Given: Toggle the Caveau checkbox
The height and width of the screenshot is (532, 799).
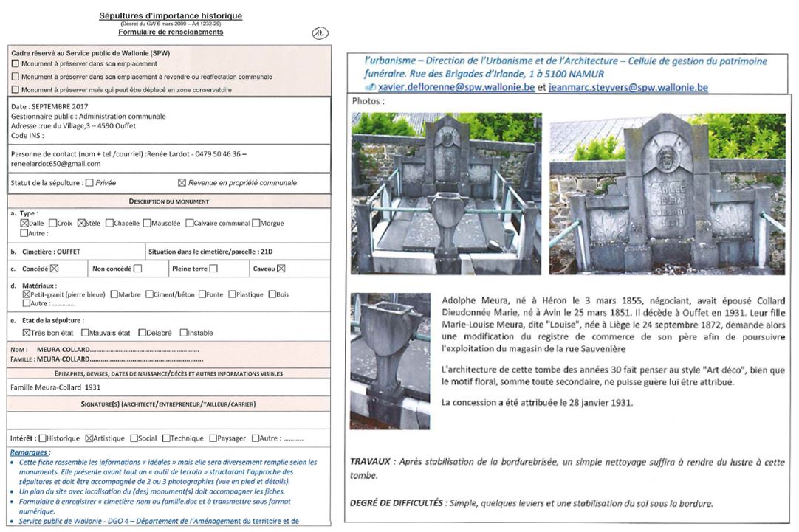Looking at the screenshot, I should click(x=281, y=269).
